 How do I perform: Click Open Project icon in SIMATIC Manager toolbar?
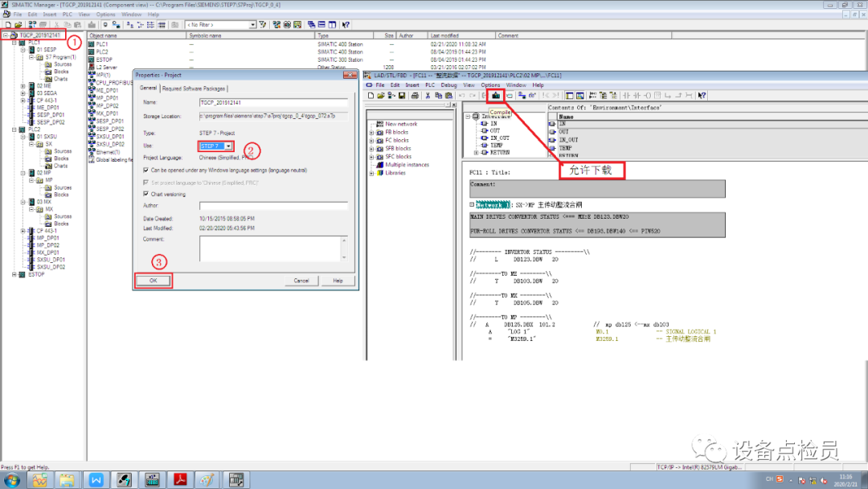coord(18,25)
